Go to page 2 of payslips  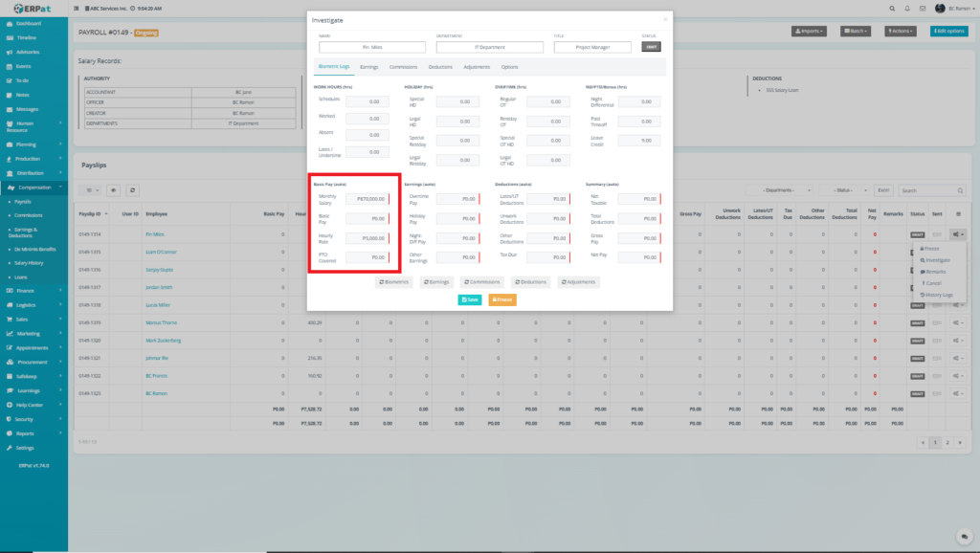947,443
